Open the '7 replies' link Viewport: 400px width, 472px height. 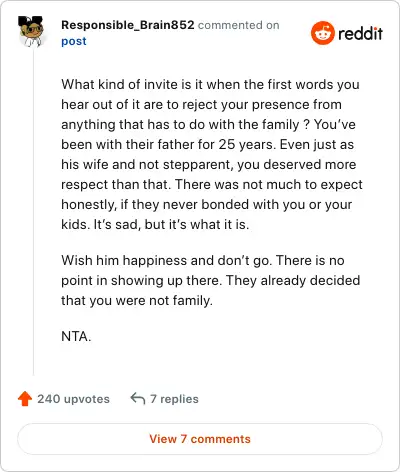point(174,399)
